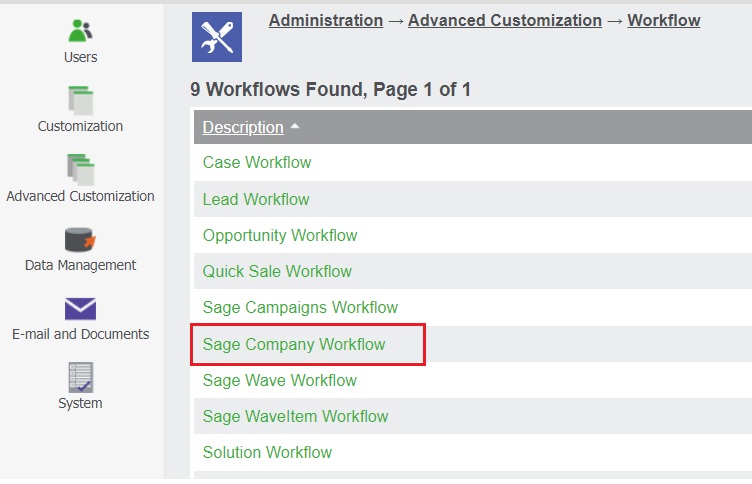This screenshot has width=752, height=484.
Task: Open Sage Campaigns Workflow
Action: pos(300,307)
